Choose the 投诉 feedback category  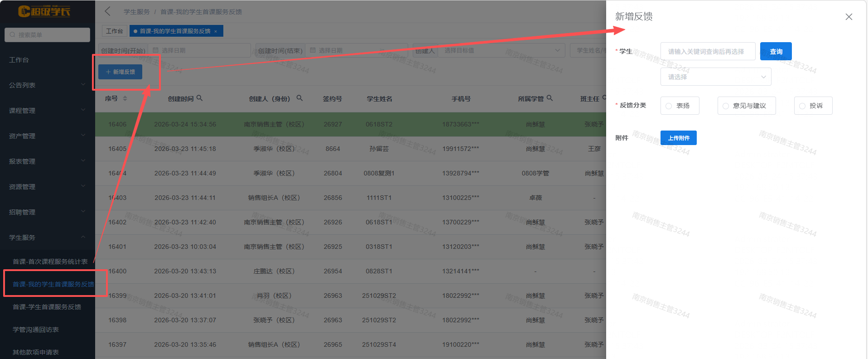coord(802,106)
